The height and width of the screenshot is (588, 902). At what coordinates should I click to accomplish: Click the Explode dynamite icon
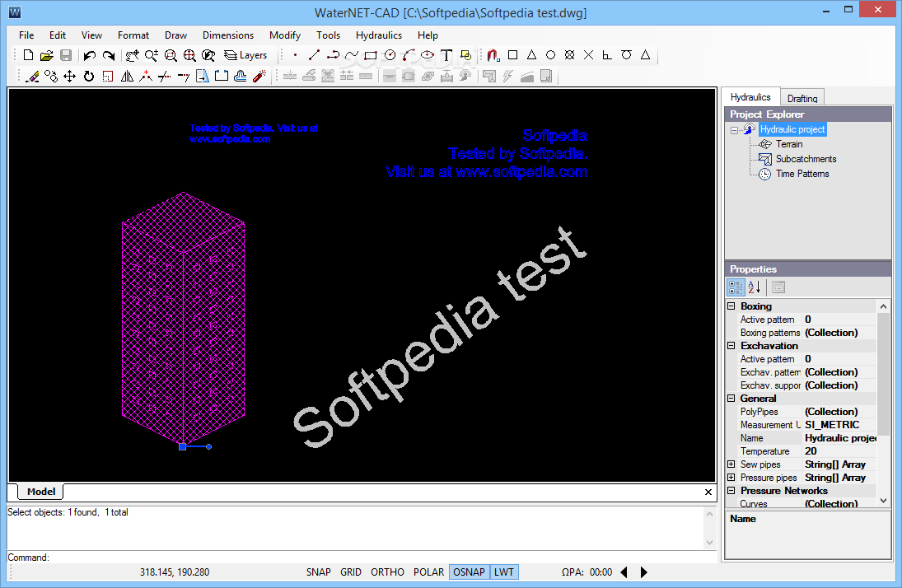tap(259, 76)
